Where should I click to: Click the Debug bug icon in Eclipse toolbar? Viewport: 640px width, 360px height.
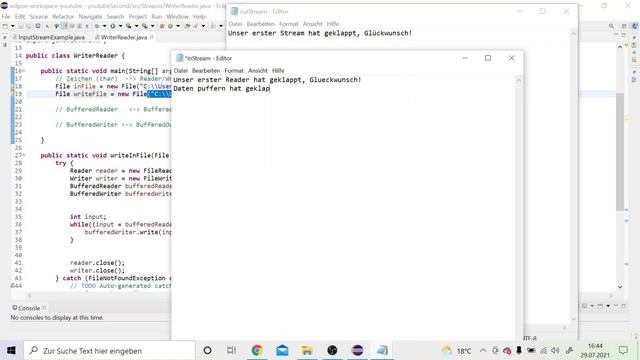[97, 26]
